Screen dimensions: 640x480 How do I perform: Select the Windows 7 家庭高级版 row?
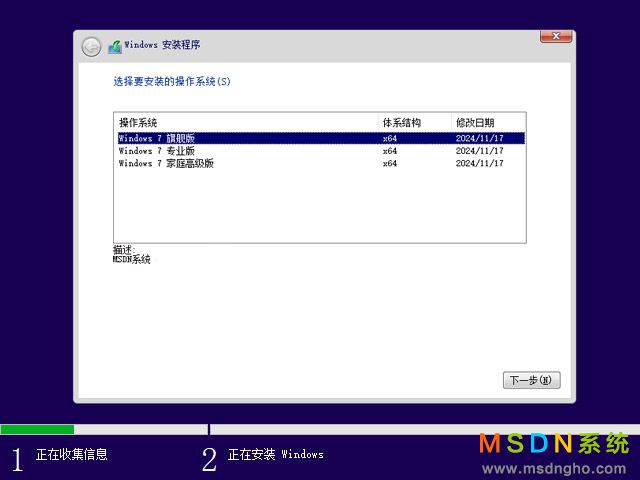click(321, 163)
